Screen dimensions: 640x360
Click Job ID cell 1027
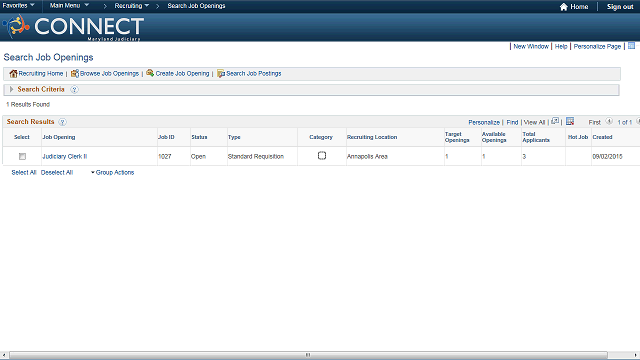click(x=165, y=156)
